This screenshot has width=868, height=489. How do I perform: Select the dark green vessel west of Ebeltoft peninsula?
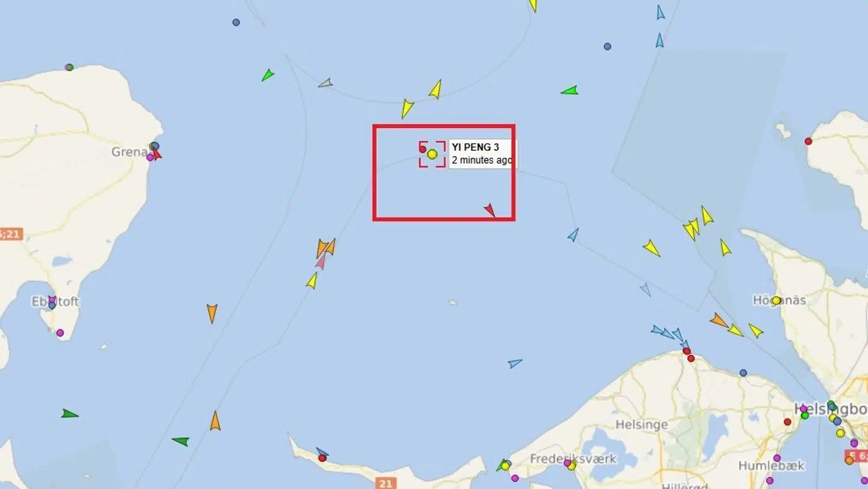70,414
